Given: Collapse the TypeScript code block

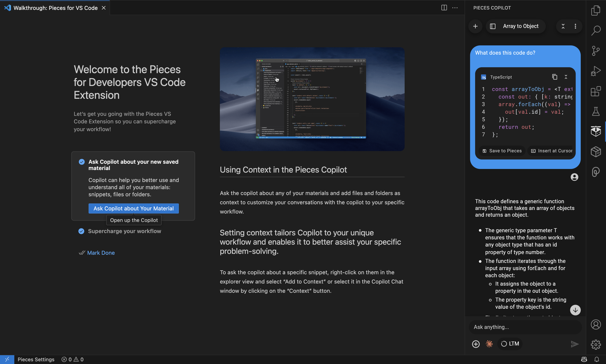Looking at the screenshot, I should pyautogui.click(x=566, y=77).
